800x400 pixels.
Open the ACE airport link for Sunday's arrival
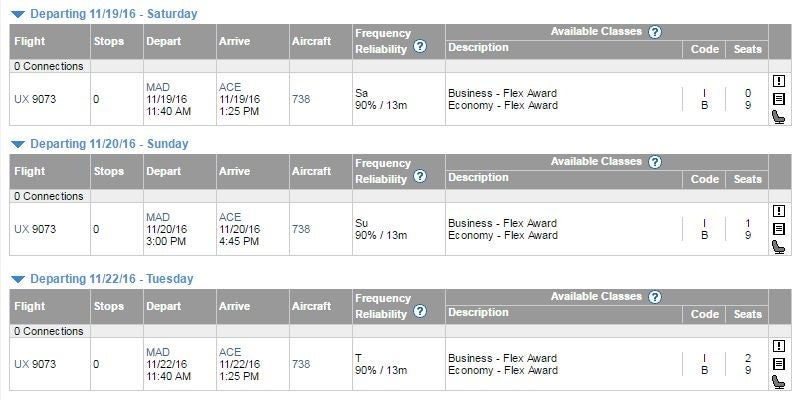(x=230, y=217)
